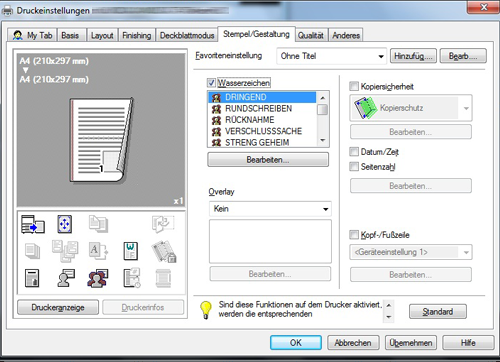Click the greyed two overlapping pages icon

(x=98, y=224)
